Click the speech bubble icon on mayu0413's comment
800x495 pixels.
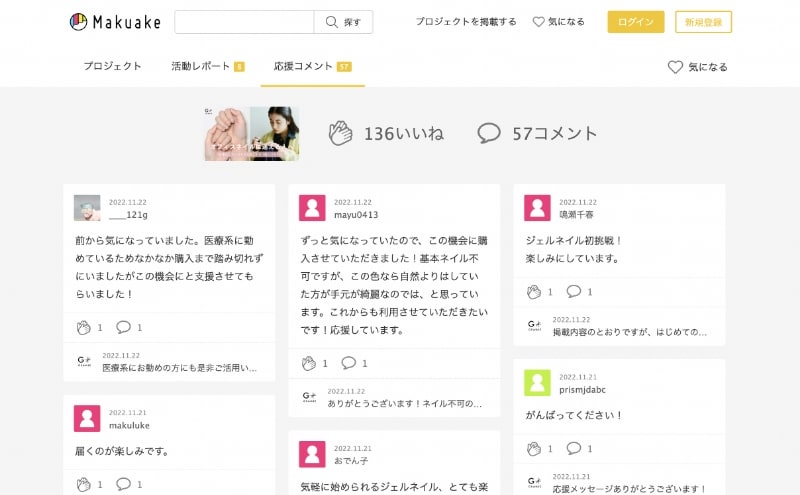point(348,363)
